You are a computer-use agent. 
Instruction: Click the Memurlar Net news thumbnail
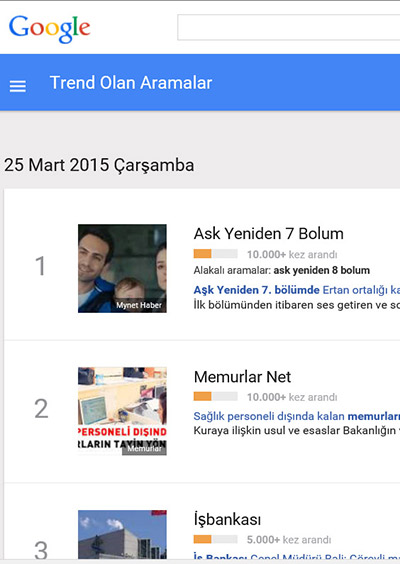point(122,411)
